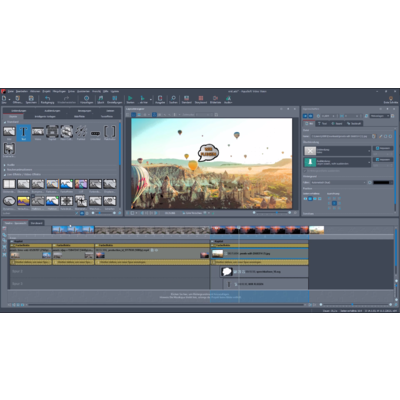This screenshot has width=400, height=400.
Task: Undo with the Rückgängig arrow icon
Action: coord(47,99)
